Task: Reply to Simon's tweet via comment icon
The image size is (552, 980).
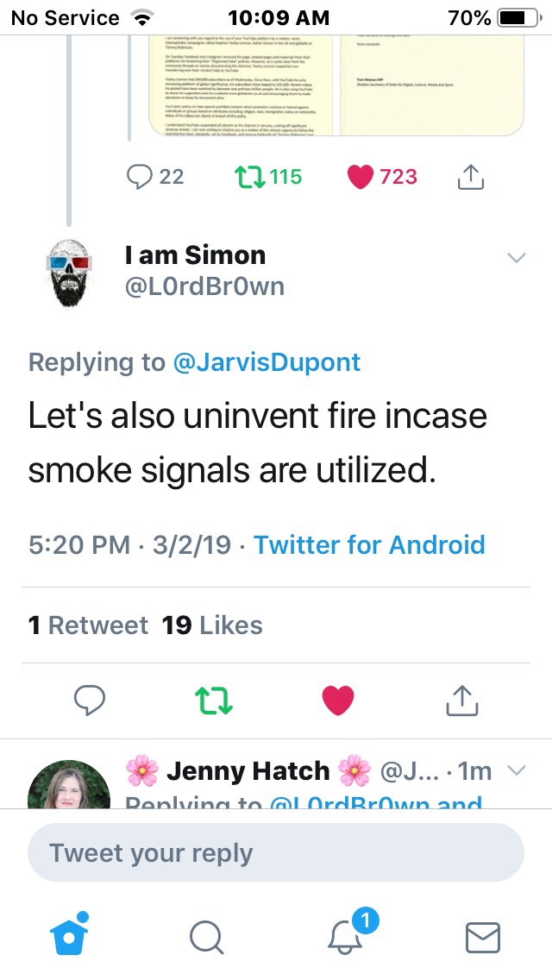Action: pos(89,700)
